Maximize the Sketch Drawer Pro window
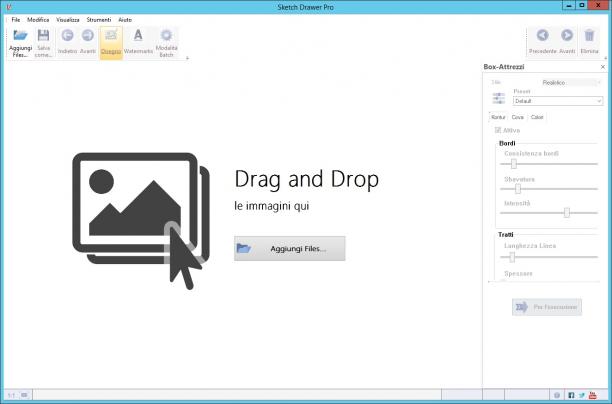Viewport: 612px width, 404px height. [x=582, y=5]
